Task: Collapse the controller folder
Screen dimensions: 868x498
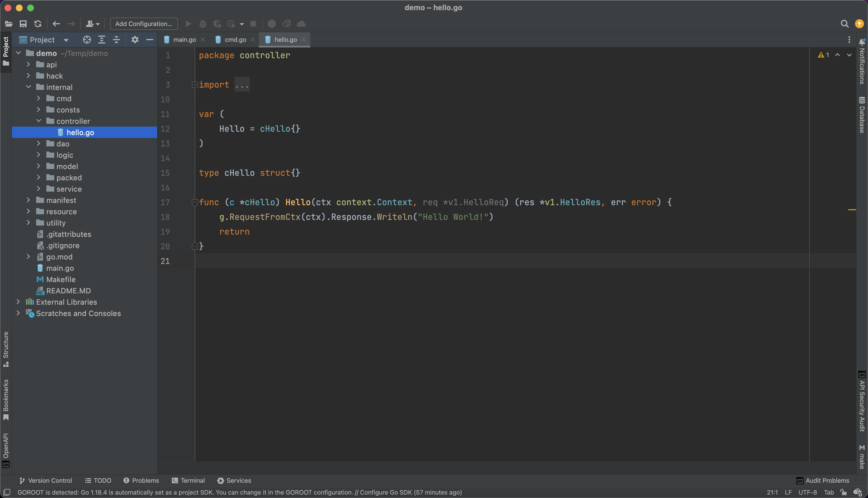Action: point(39,121)
